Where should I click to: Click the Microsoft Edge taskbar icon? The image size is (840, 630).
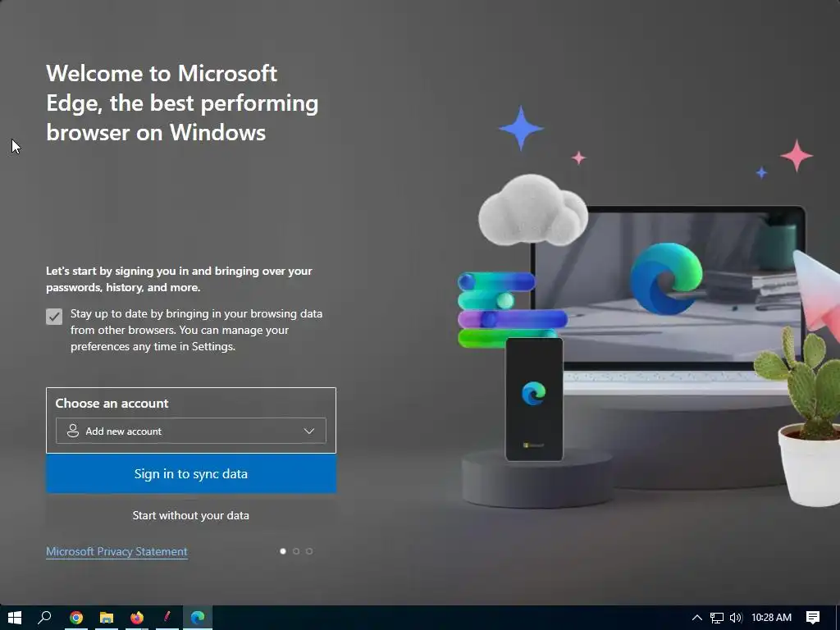[198, 618]
